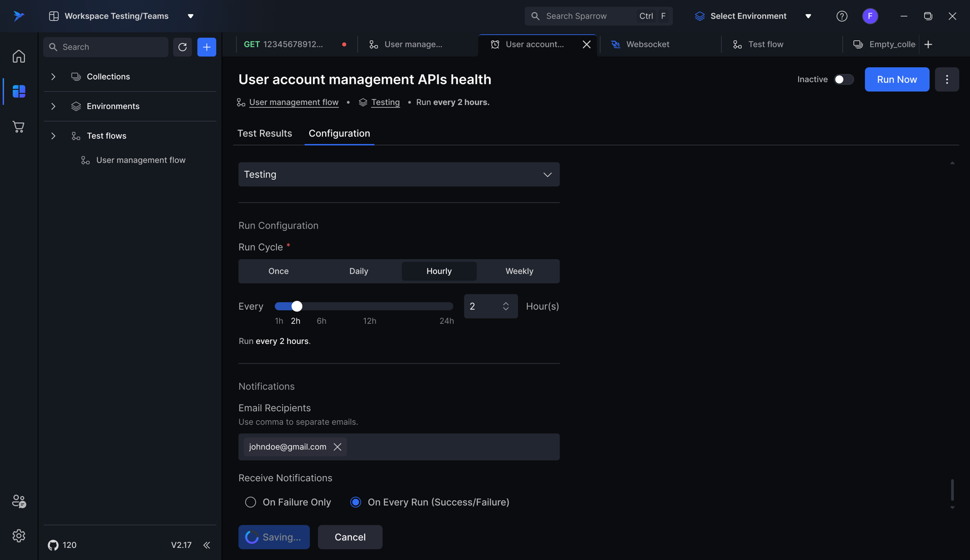This screenshot has height=560, width=970.
Task: Toggle the Inactive schedule switch
Action: tap(843, 79)
